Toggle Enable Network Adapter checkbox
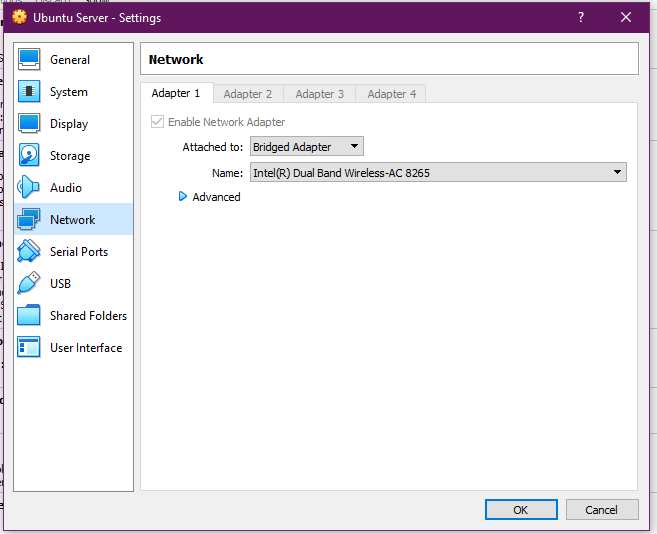657x534 pixels. [x=157, y=122]
